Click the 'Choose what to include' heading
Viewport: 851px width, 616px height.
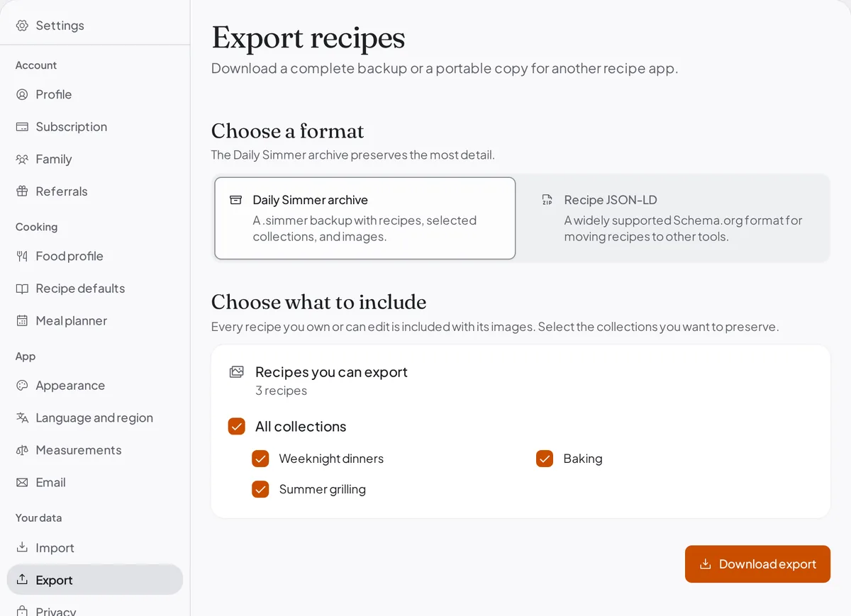tap(318, 302)
